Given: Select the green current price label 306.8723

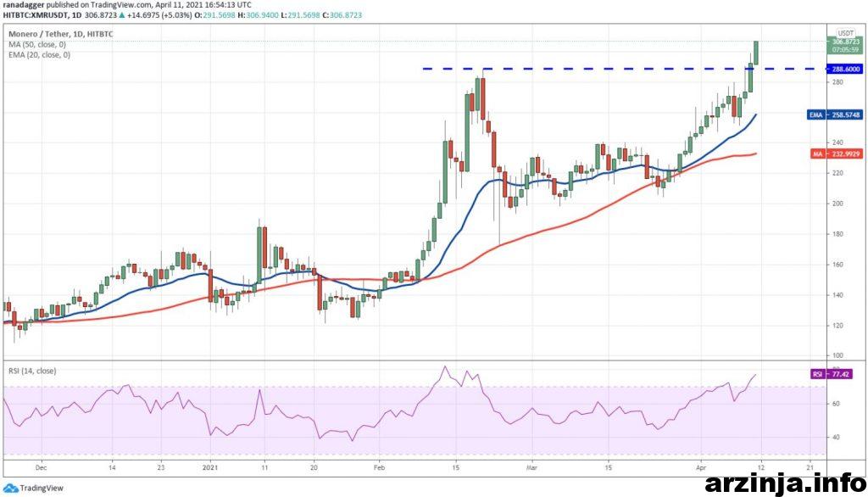Looking at the screenshot, I should pos(845,41).
